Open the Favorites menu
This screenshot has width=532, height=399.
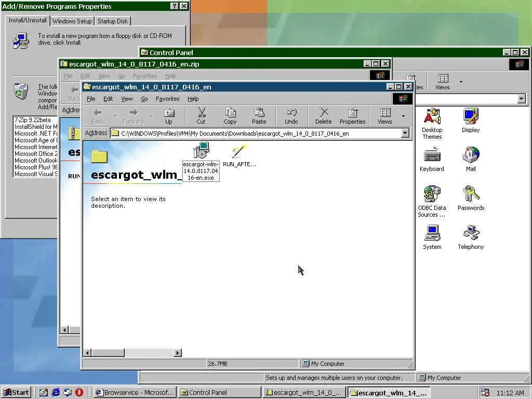point(168,99)
